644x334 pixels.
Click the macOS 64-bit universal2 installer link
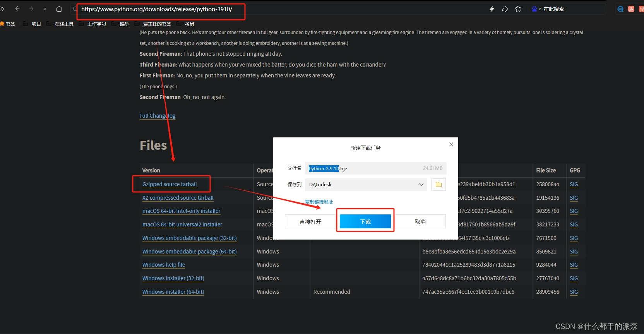[x=182, y=224]
